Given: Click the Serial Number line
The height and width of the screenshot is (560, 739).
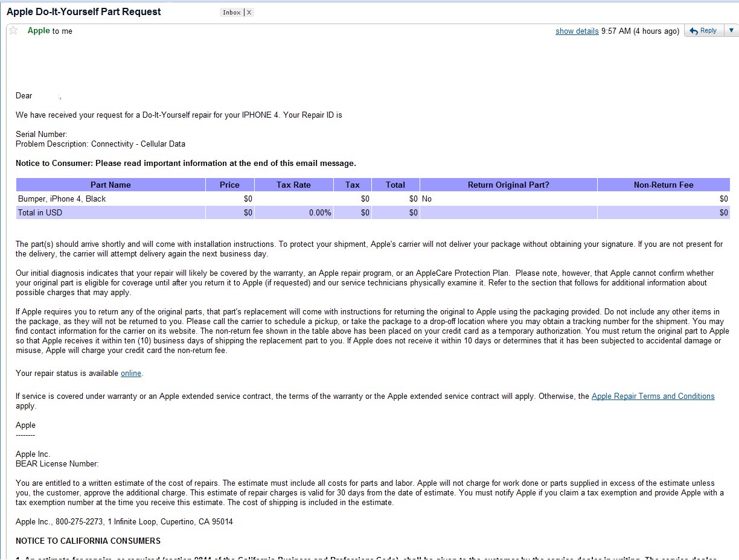Looking at the screenshot, I should (x=42, y=135).
